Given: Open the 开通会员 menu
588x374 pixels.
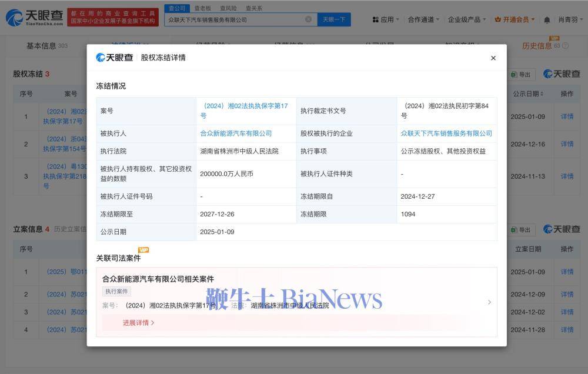Looking at the screenshot, I should (514, 19).
